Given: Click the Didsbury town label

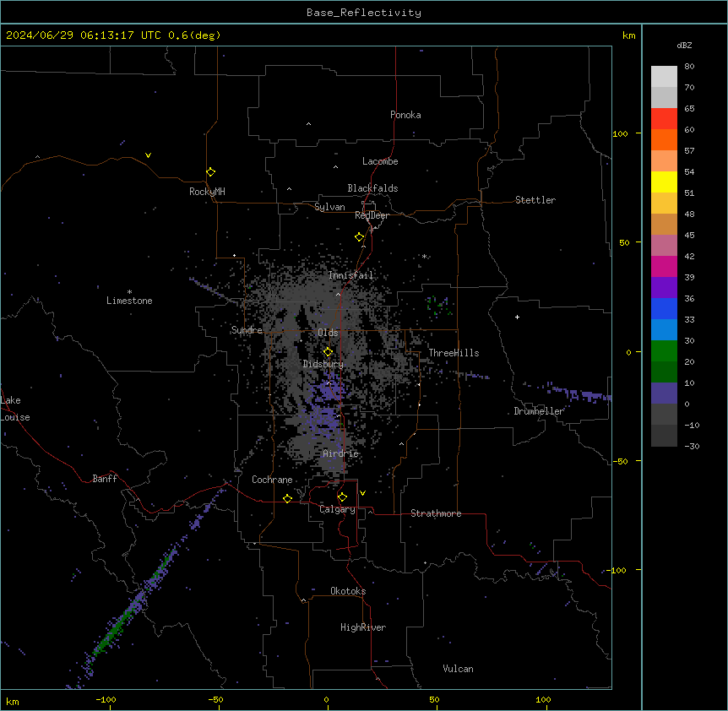Looking at the screenshot, I should [323, 364].
